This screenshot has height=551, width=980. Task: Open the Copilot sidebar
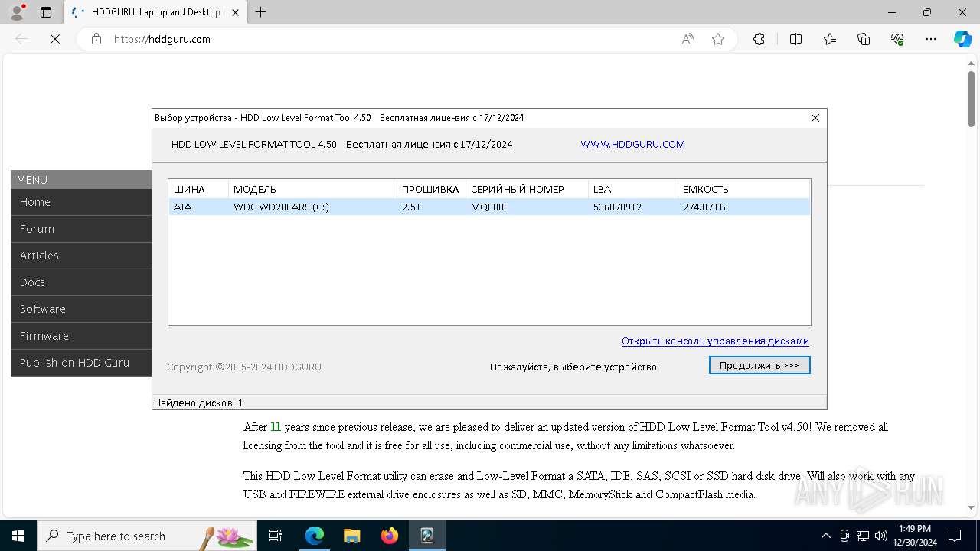click(962, 39)
